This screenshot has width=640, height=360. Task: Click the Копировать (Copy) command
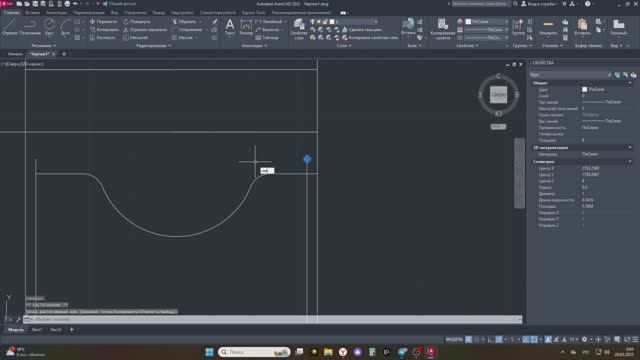(x=104, y=29)
